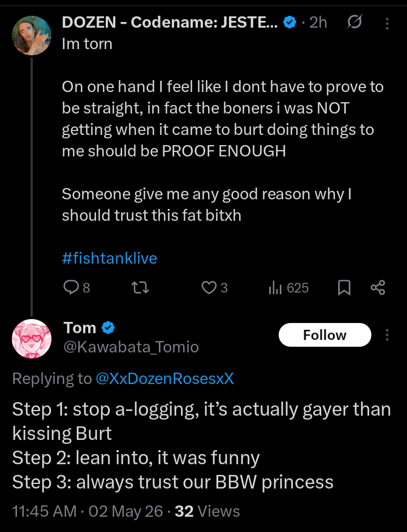
Task: View analytics showing 625 views
Action: coord(288,287)
